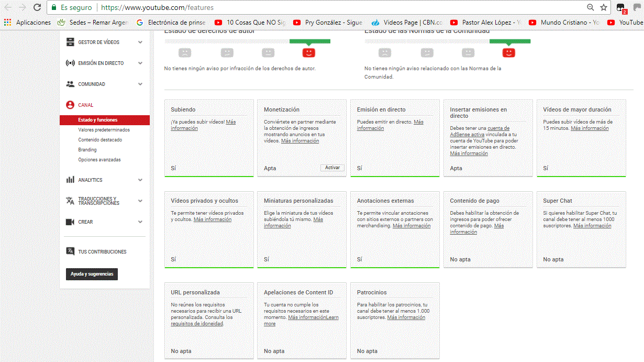The height and width of the screenshot is (362, 644).
Task: Open Más información in Contenido de pago card
Action: point(477,229)
